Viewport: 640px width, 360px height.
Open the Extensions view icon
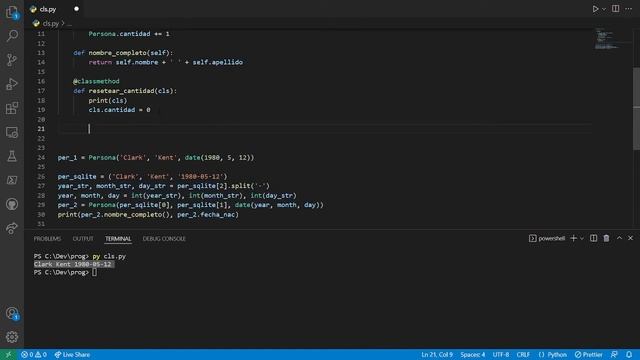(12, 108)
